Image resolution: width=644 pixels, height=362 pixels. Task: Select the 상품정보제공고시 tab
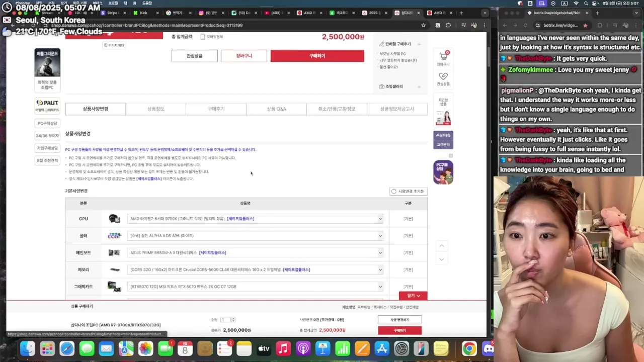[397, 109]
